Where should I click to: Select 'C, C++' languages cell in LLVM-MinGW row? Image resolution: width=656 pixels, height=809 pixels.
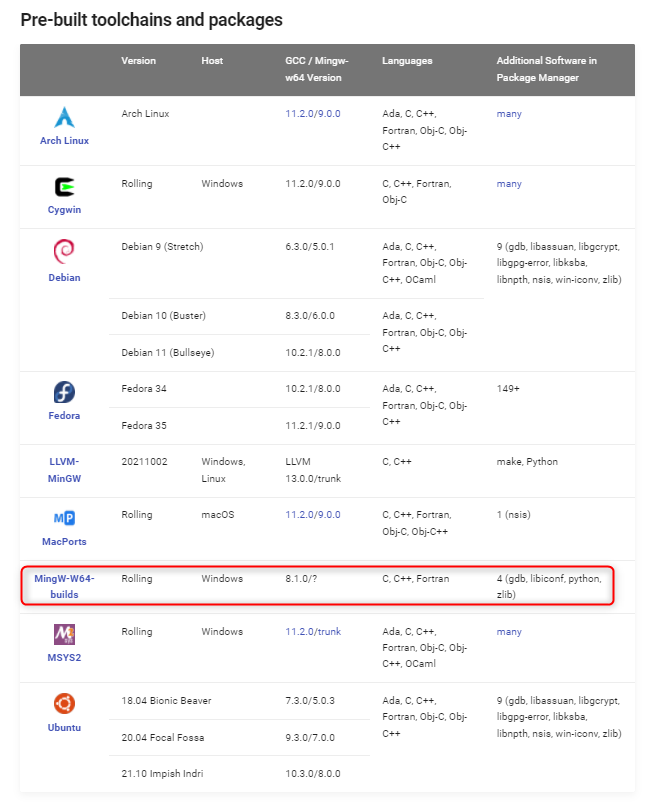point(396,461)
